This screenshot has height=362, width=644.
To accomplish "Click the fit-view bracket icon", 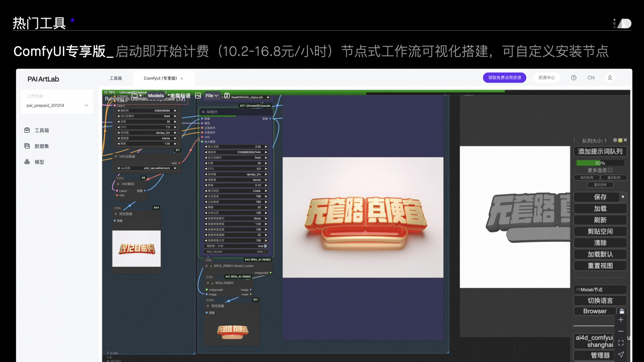I will [x=621, y=343].
